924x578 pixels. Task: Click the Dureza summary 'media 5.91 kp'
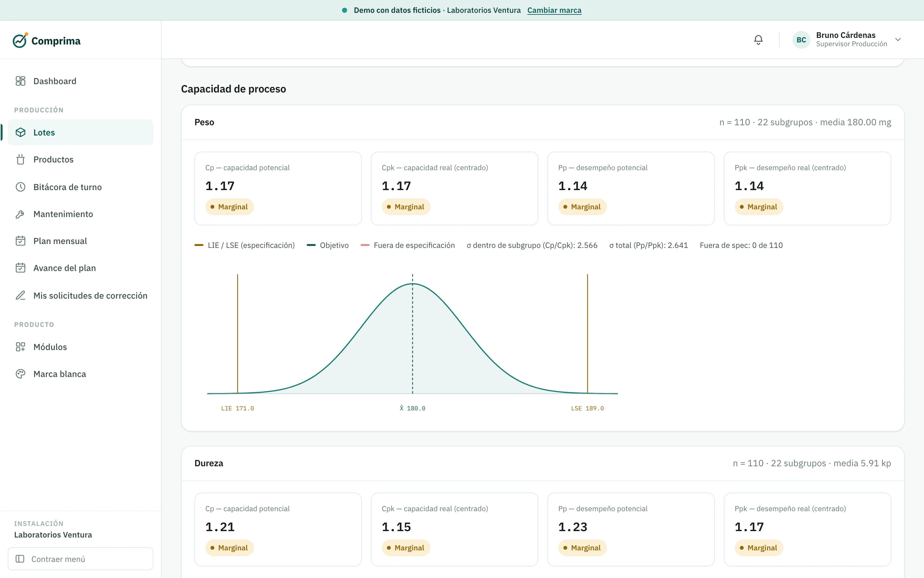click(862, 463)
